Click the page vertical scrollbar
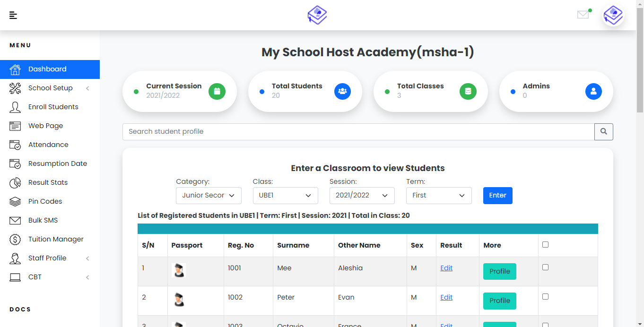 pyautogui.click(x=640, y=71)
